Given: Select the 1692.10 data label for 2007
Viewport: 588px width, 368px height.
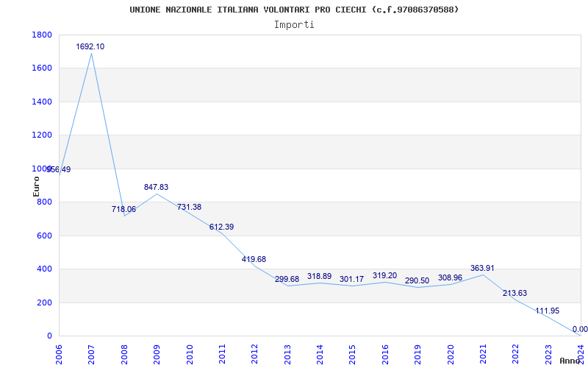Looking at the screenshot, I should click(x=90, y=47).
